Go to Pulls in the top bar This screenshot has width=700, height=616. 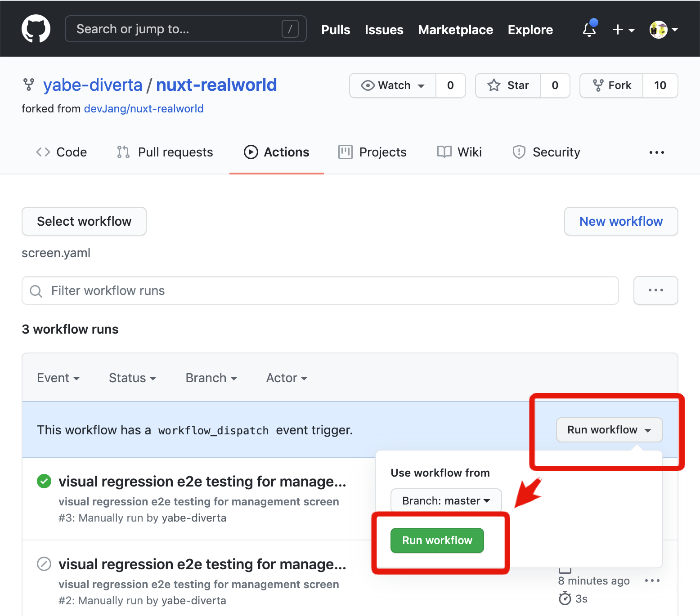pyautogui.click(x=336, y=30)
